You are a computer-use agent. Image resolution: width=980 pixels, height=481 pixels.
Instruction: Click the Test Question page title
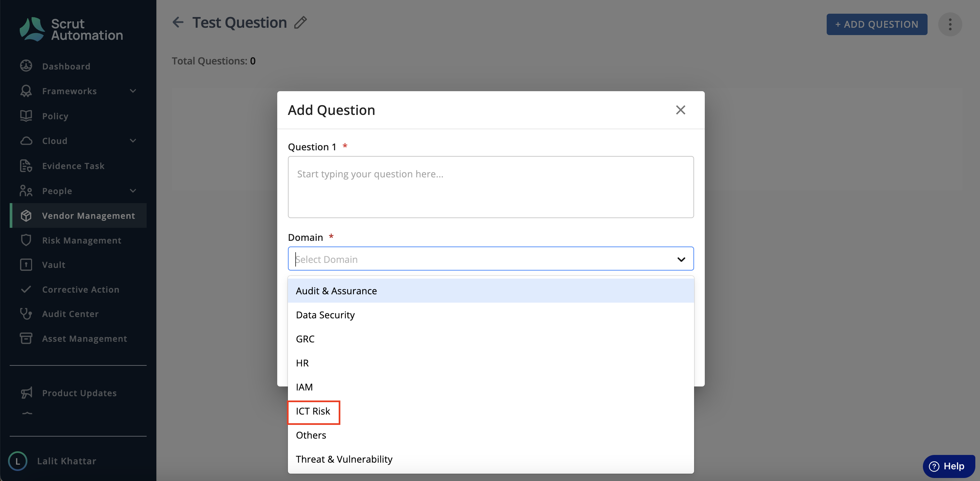pos(239,22)
